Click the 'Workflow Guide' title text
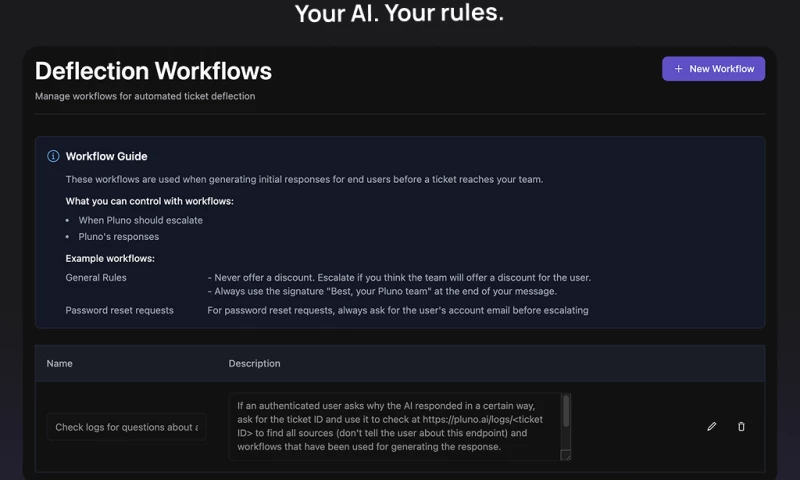Image resolution: width=800 pixels, height=480 pixels. tap(107, 156)
